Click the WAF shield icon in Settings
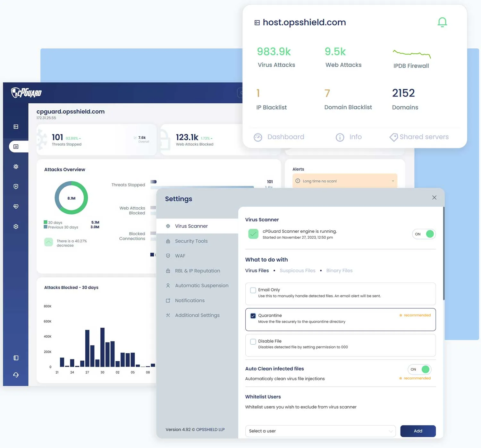This screenshot has width=481, height=448. click(x=168, y=256)
